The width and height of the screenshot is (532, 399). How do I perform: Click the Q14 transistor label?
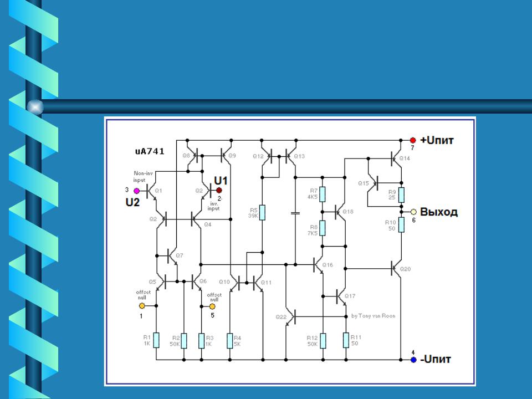click(405, 158)
